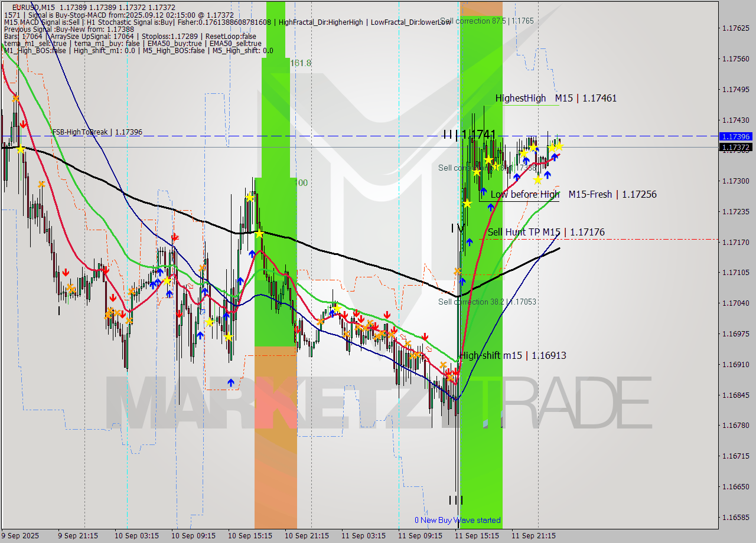Click the 0 New Buy Wave started text
This screenshot has height=543, width=756.
pos(458,521)
